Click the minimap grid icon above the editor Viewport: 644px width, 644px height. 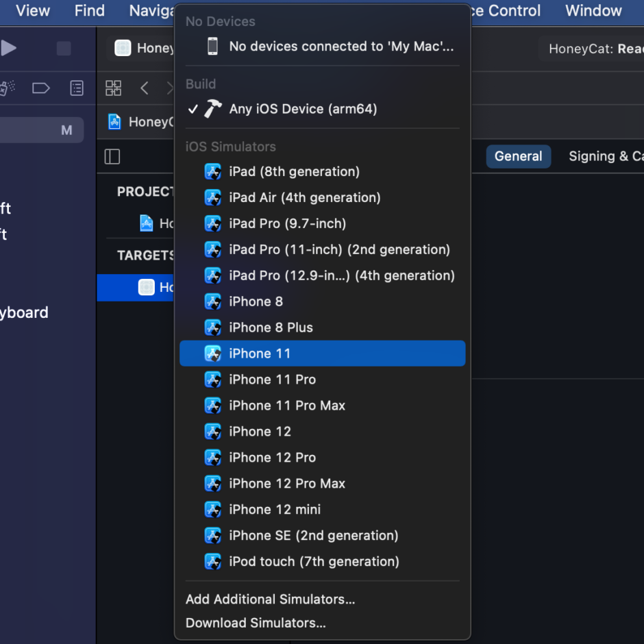tap(113, 88)
